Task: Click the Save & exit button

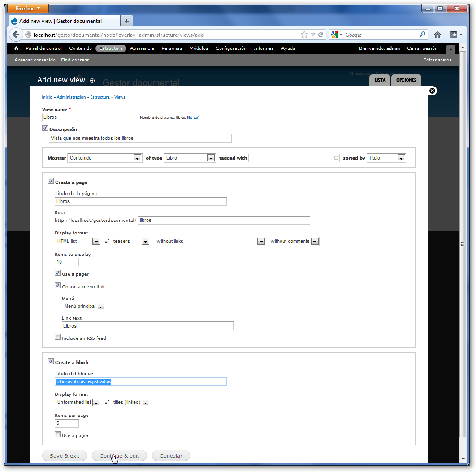Action: (x=65, y=456)
